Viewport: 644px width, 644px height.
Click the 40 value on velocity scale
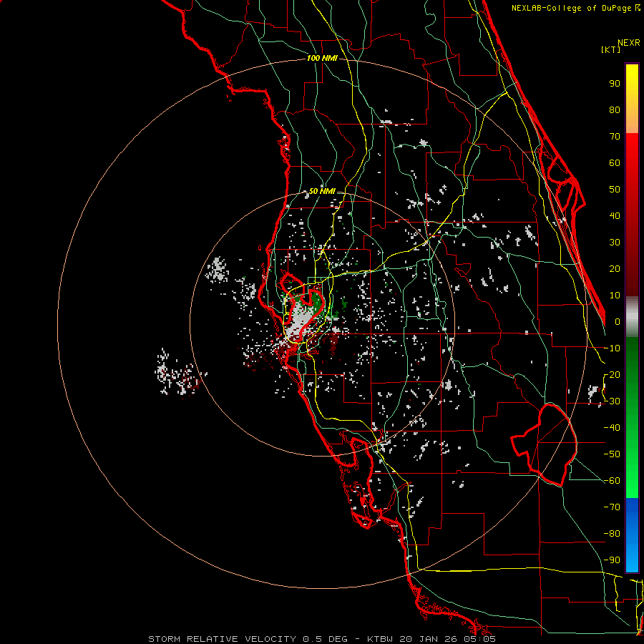[x=615, y=216]
